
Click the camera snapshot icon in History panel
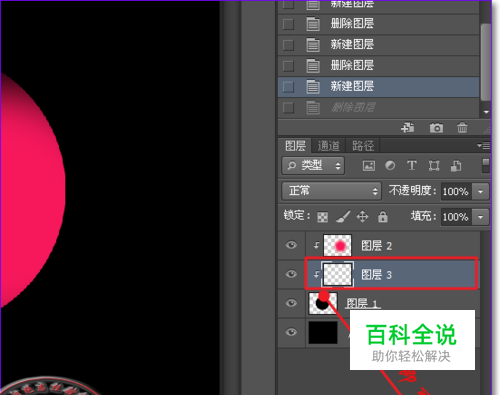(x=436, y=128)
